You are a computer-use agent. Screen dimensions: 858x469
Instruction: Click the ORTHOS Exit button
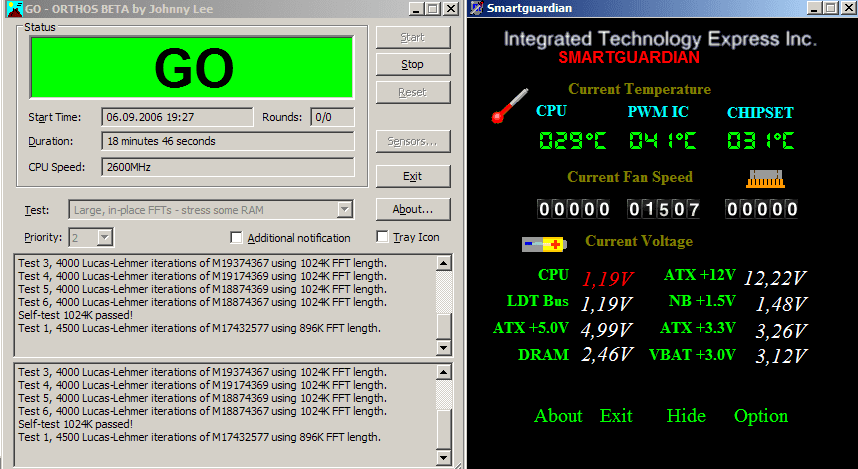point(413,176)
